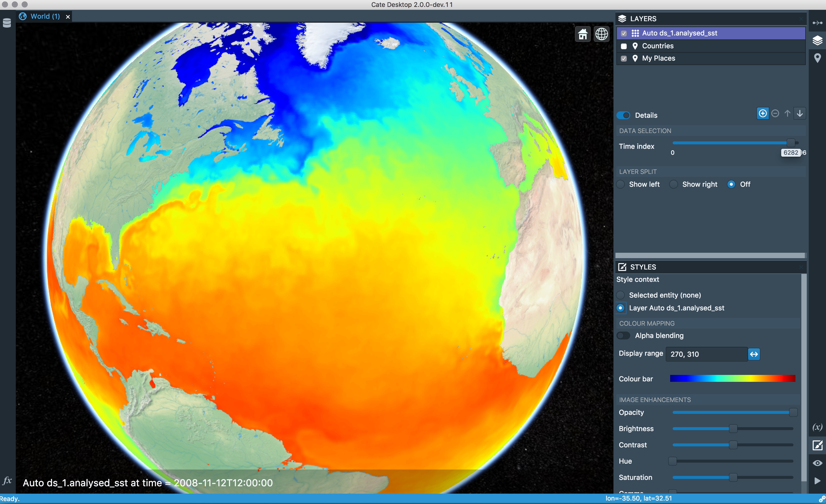The width and height of the screenshot is (826, 504).
Task: Click the grid icon of analysed_sst layer
Action: point(635,33)
